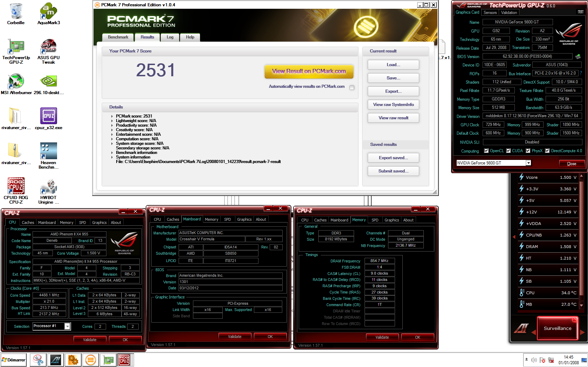The height and width of the screenshot is (367, 588).
Task: Open the AquaMark3 desktop shortcut
Action: point(48,14)
